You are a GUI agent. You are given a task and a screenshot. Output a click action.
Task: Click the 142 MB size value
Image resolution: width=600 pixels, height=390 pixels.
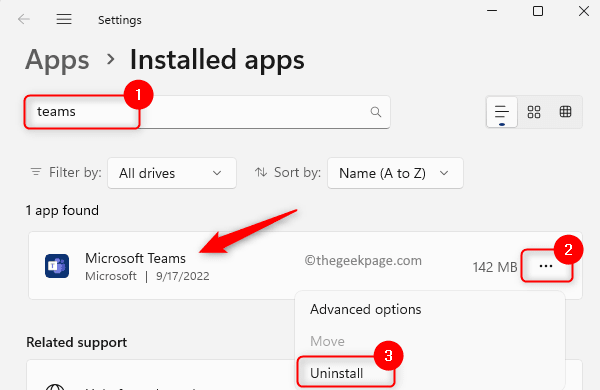pyautogui.click(x=495, y=267)
